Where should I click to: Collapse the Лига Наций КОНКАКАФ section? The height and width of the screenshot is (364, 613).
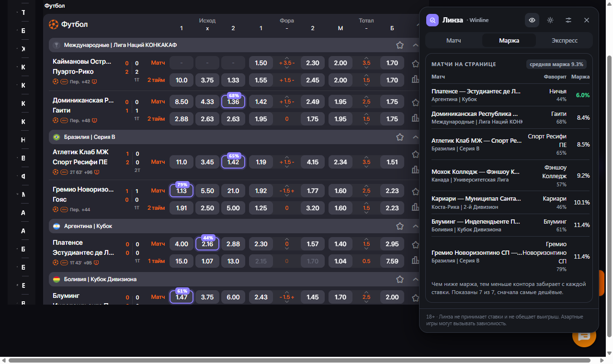click(x=415, y=45)
